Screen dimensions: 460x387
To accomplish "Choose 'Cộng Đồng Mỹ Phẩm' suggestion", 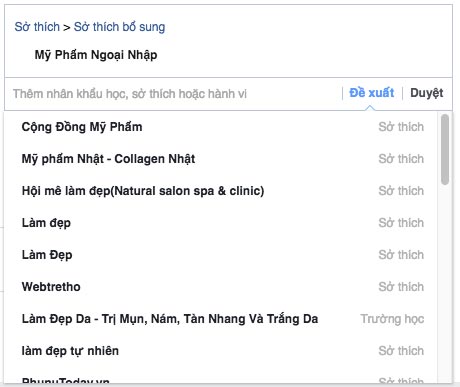I will (x=221, y=127).
